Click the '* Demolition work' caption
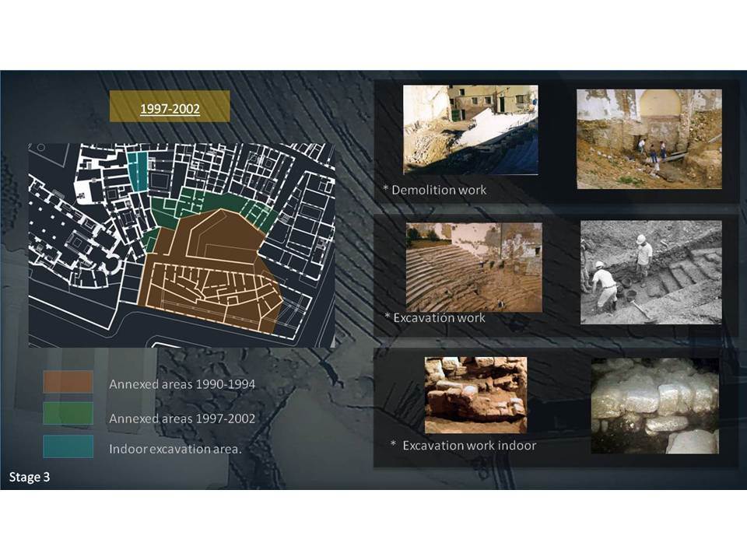Image resolution: width=747 pixels, height=560 pixels. pyautogui.click(x=434, y=190)
